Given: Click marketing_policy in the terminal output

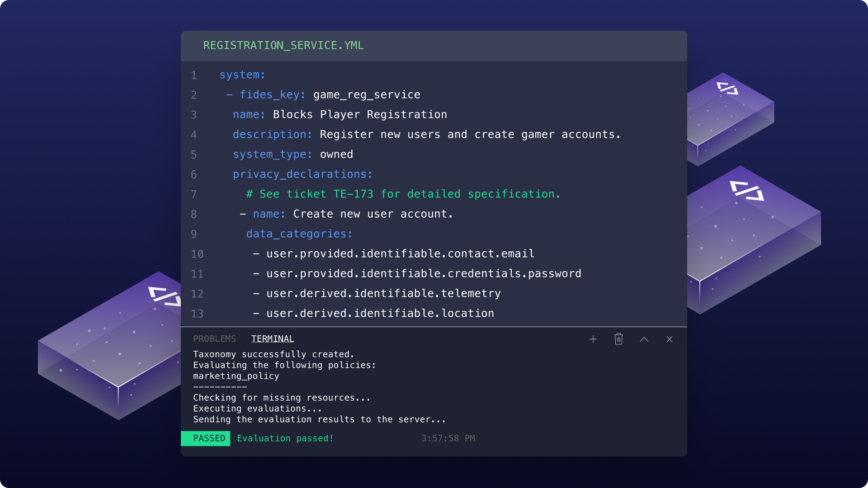Looking at the screenshot, I should (236, 376).
